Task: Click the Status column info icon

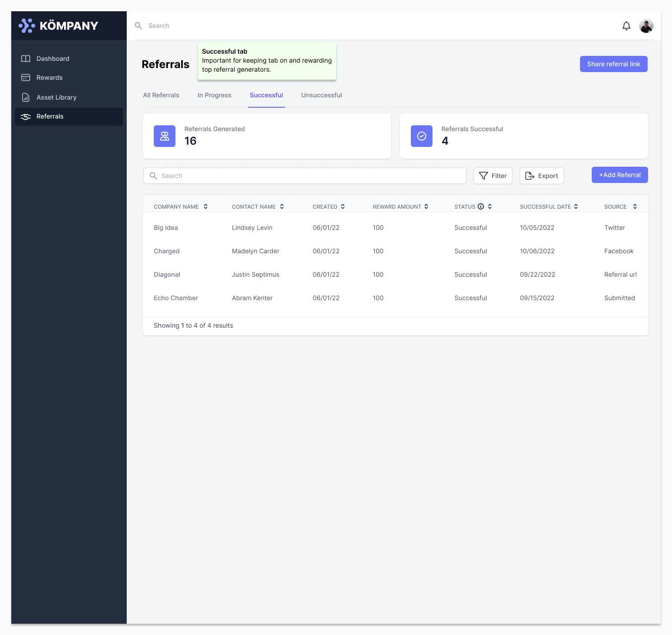Action: [x=481, y=206]
